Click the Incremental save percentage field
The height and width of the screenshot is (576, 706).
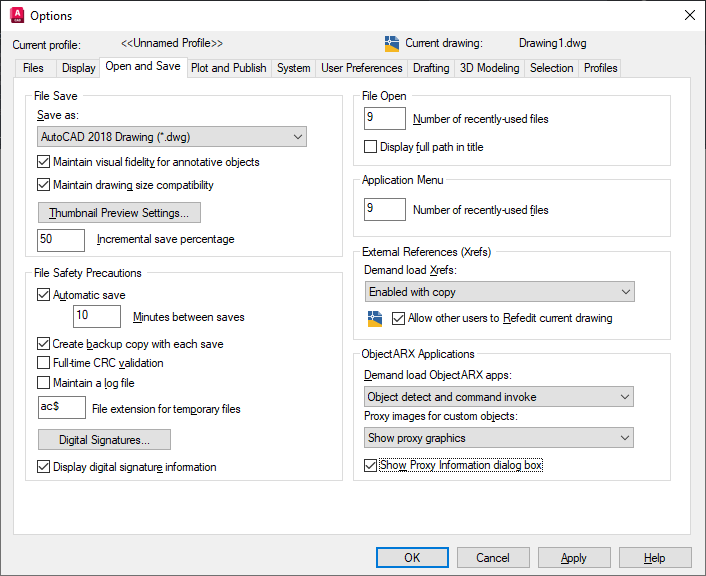[61, 240]
